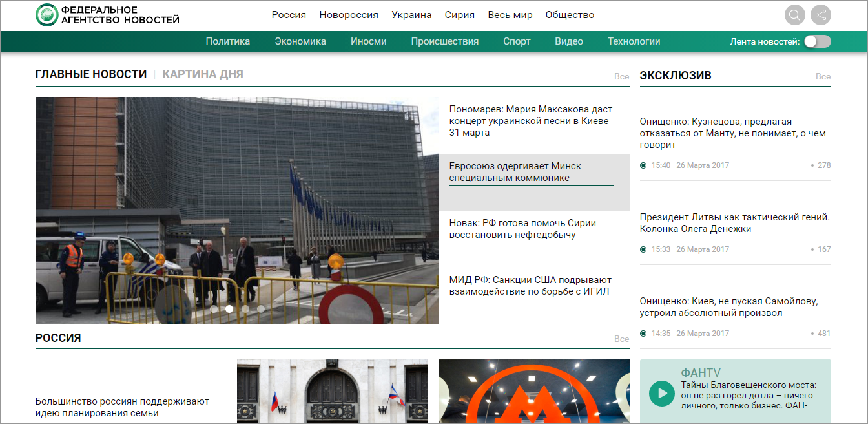Viewport: 868px width, 424px height.
Task: Select the first carousel slide dot
Action: 214,309
